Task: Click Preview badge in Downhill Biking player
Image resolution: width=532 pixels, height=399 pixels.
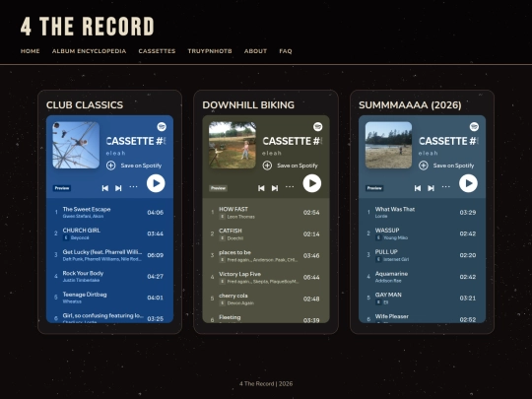Action: (218, 188)
